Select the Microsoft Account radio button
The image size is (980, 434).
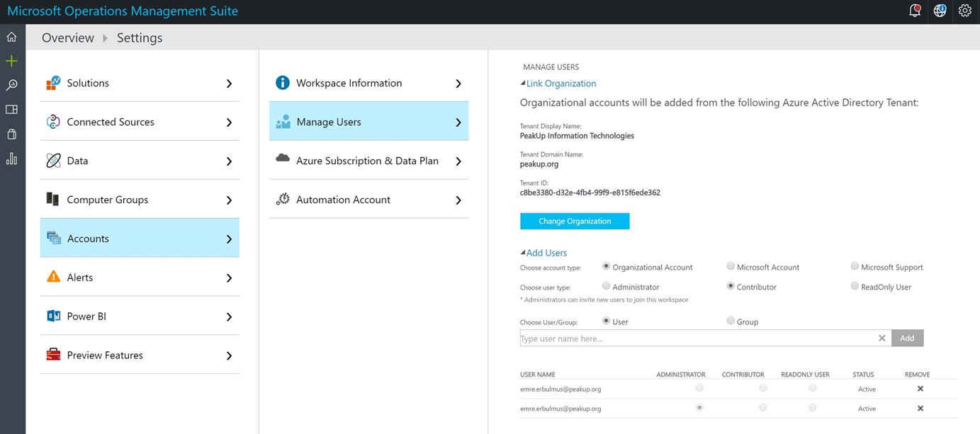click(731, 266)
